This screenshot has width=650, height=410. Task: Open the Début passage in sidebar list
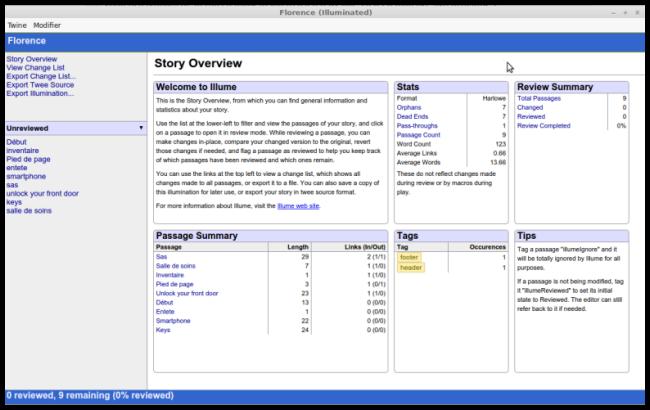click(x=16, y=142)
